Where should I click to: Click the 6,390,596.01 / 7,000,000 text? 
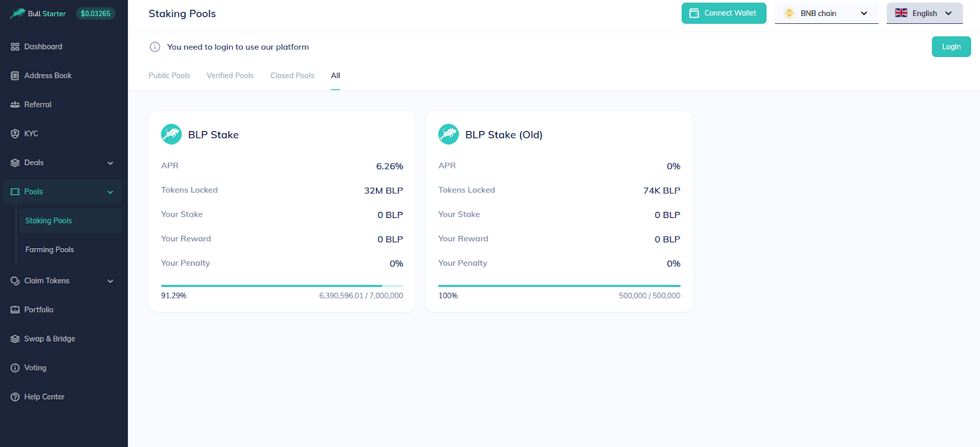[361, 296]
